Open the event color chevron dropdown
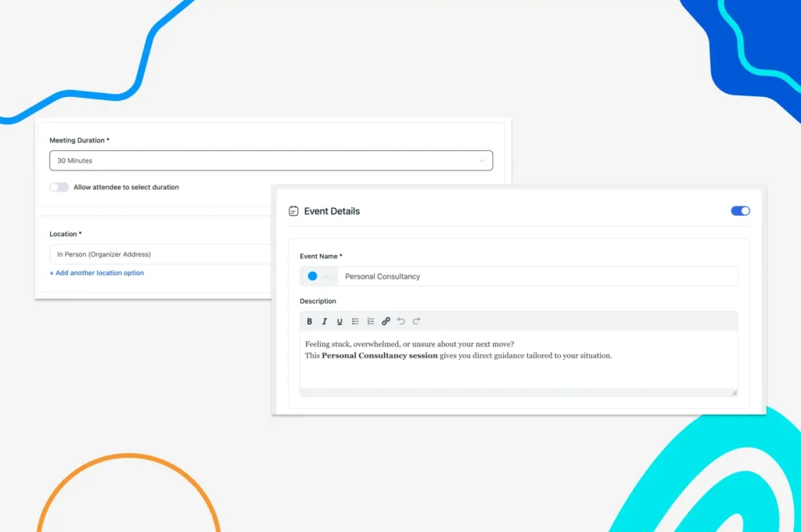This screenshot has height=532, width=801. coord(326,276)
